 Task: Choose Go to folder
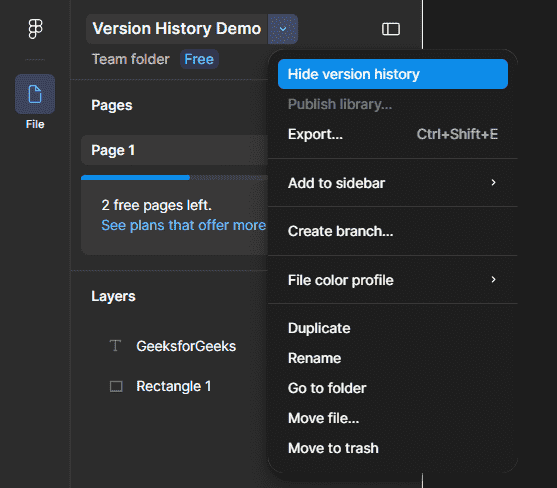click(x=393, y=388)
